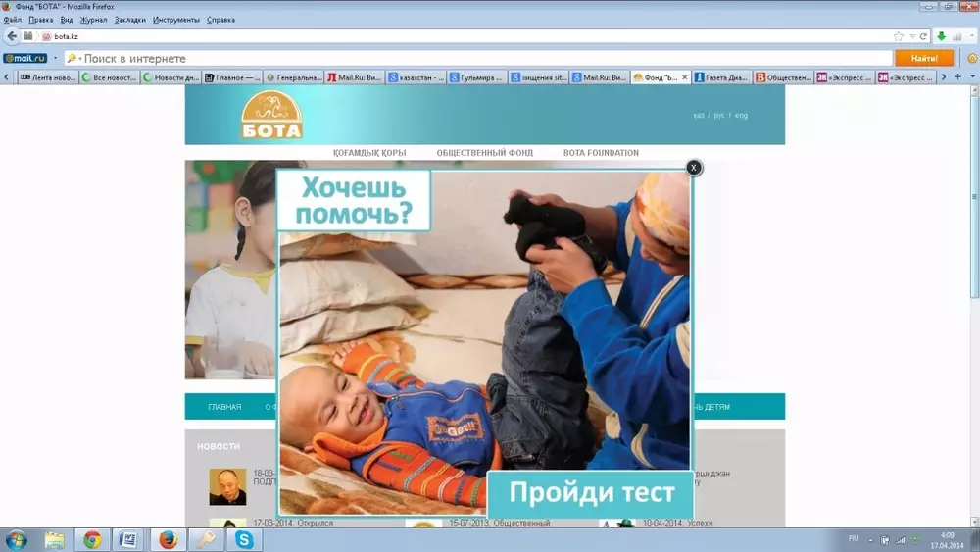This screenshot has width=980, height=552.
Task: Reload page with the refresh icon
Action: click(x=923, y=36)
